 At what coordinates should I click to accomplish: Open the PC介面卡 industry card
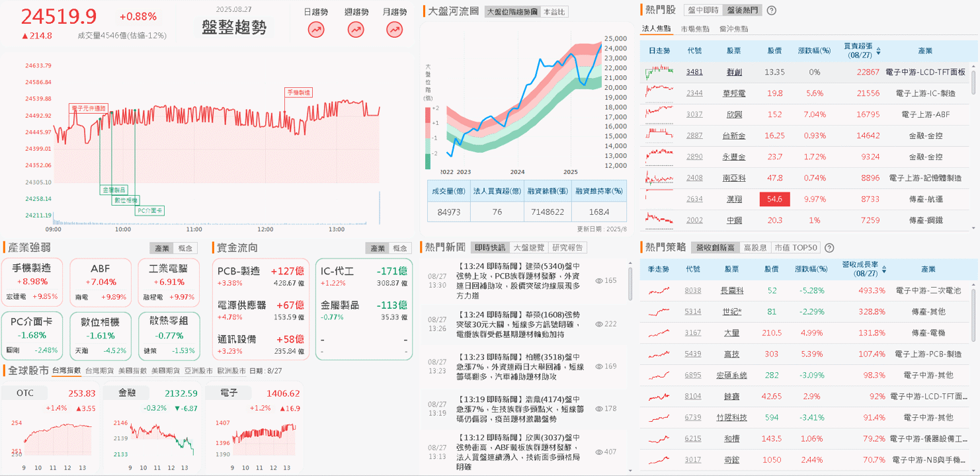[32, 336]
